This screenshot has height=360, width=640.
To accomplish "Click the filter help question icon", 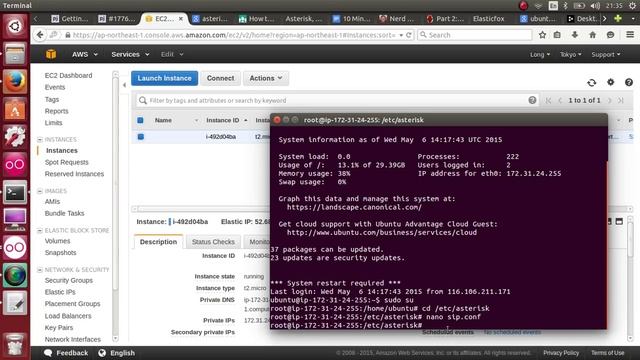I will point(532,100).
